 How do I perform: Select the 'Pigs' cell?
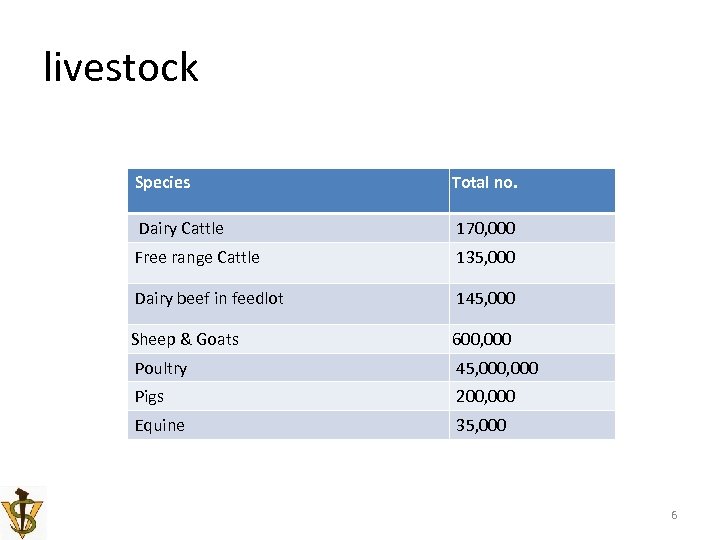tap(149, 396)
